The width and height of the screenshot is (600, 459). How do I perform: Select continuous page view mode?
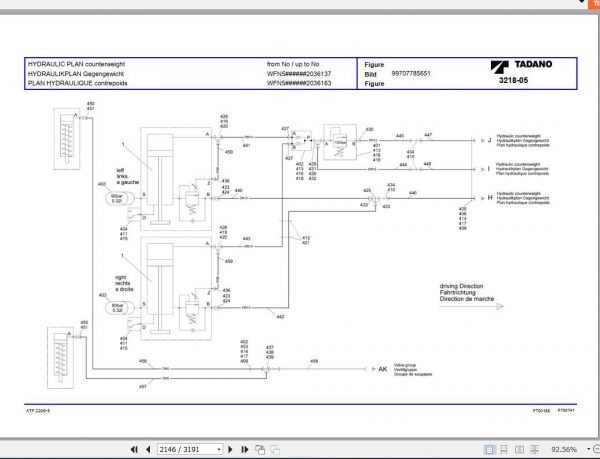[504, 449]
